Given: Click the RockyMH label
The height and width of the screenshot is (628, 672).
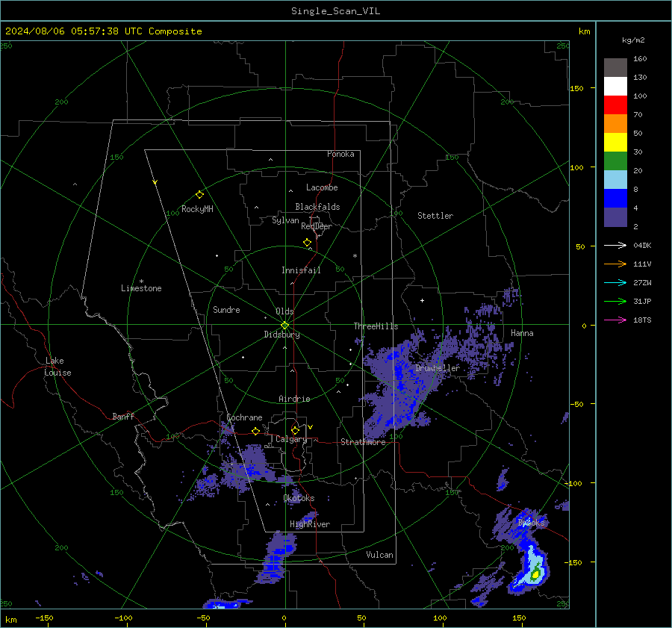Looking at the screenshot, I should point(197,209).
